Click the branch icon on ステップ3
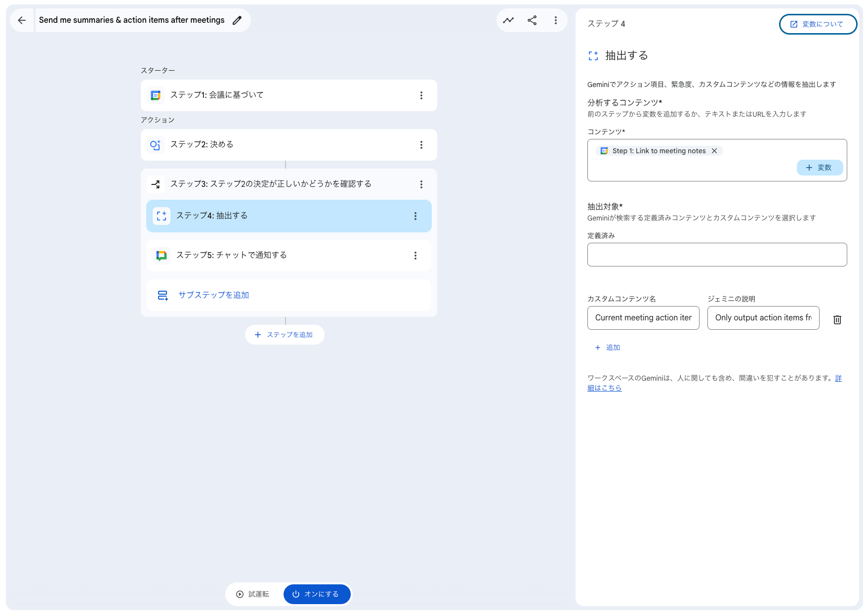 tap(156, 184)
